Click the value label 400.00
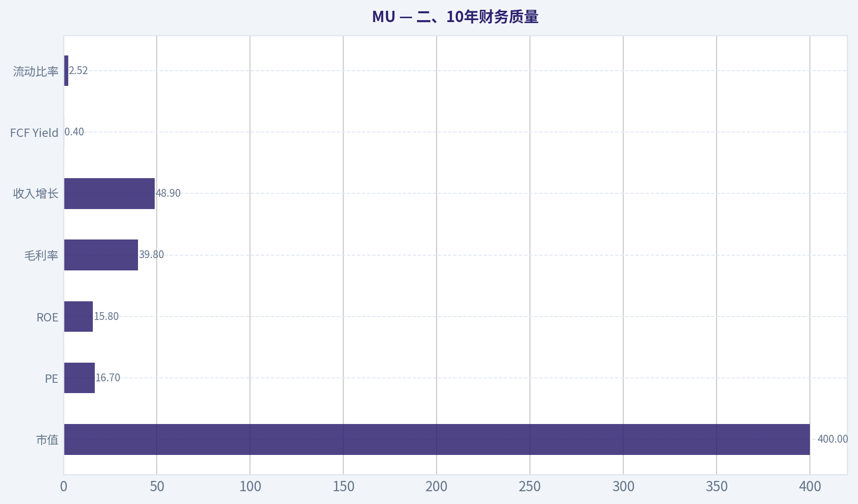 (832, 439)
